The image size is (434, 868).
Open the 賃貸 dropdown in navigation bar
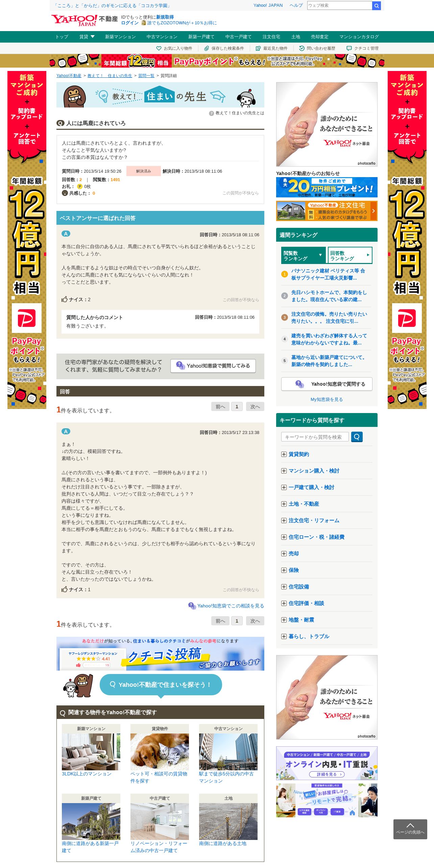(87, 37)
